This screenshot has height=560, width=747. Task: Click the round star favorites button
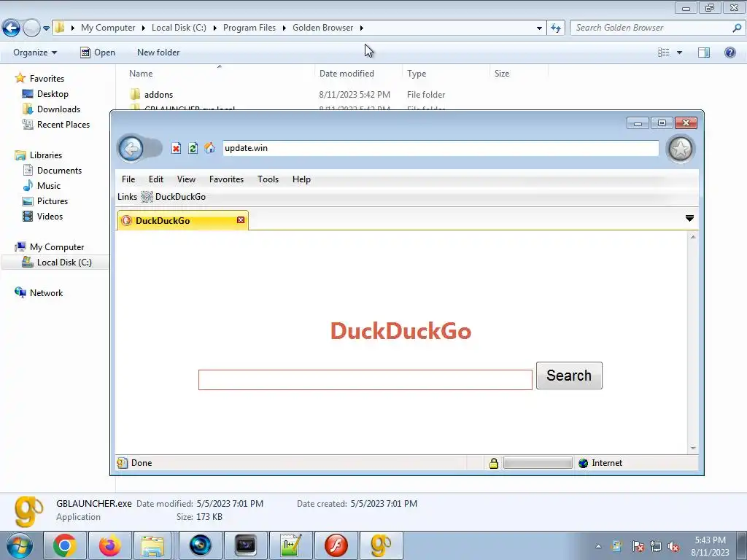click(681, 149)
